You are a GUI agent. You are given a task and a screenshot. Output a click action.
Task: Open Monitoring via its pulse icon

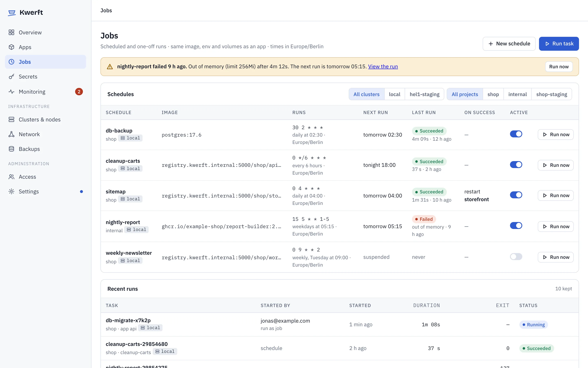point(11,92)
